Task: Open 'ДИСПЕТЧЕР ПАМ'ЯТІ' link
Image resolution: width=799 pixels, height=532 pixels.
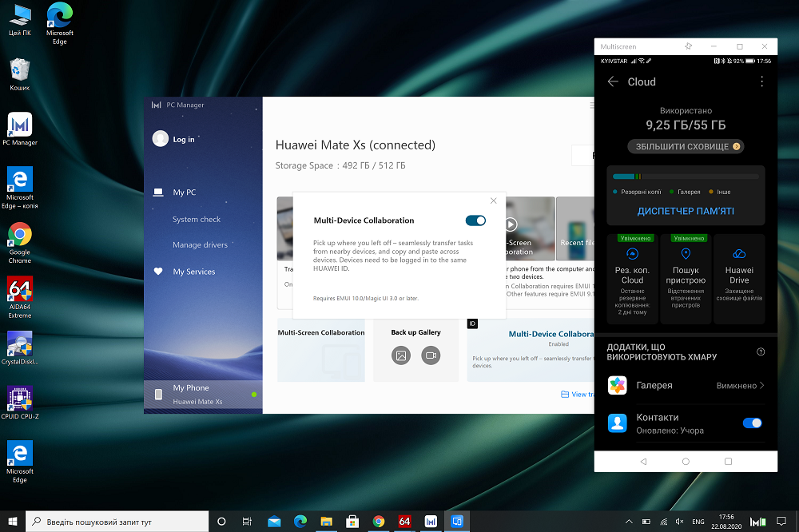Action: point(686,211)
